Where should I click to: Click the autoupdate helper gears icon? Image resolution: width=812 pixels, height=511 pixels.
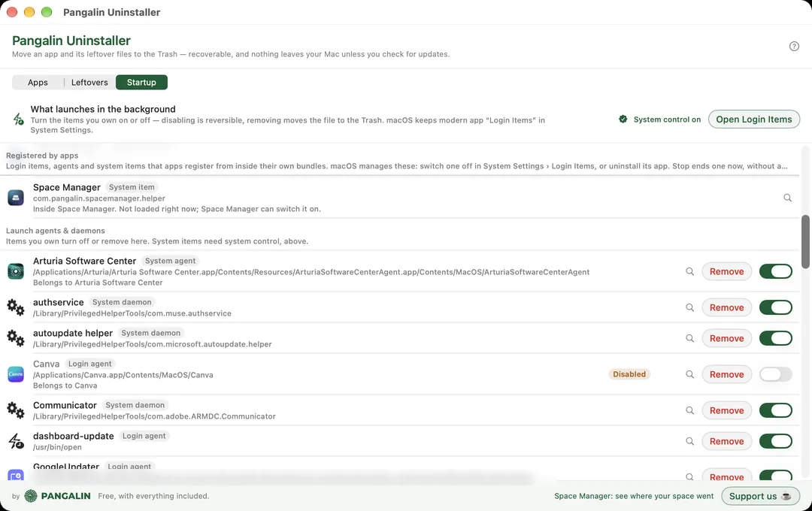click(16, 338)
